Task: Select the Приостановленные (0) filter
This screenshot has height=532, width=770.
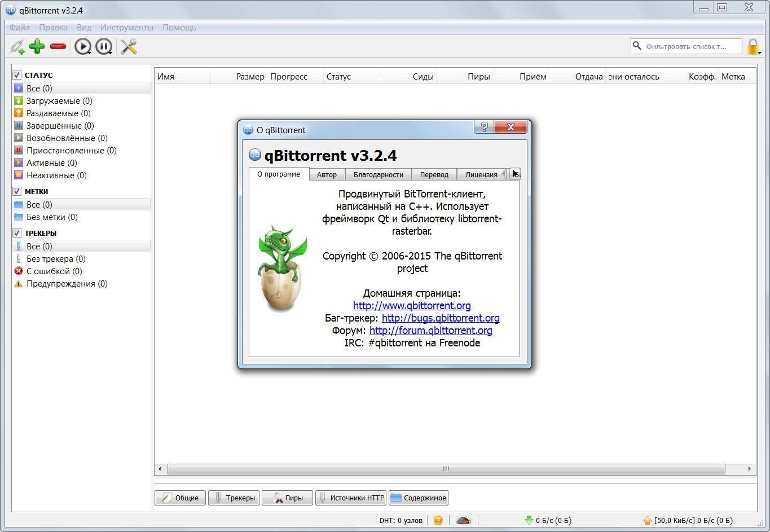Action: [x=82, y=151]
